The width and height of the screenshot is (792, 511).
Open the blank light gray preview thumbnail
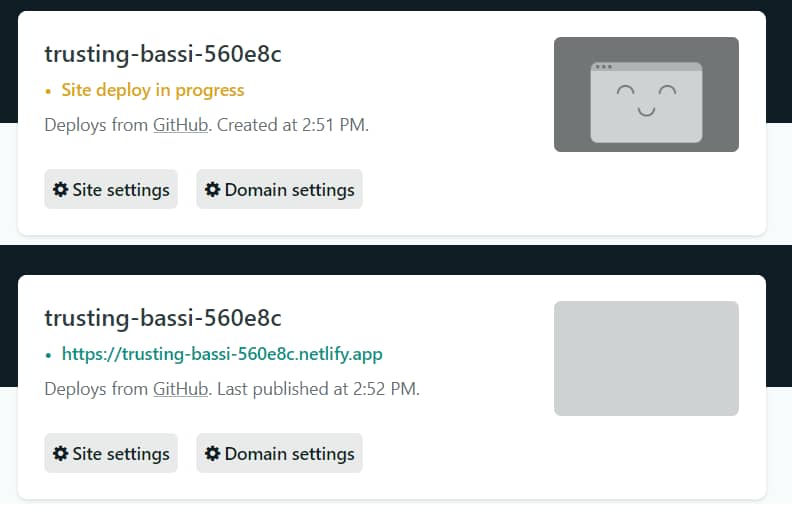click(x=646, y=359)
